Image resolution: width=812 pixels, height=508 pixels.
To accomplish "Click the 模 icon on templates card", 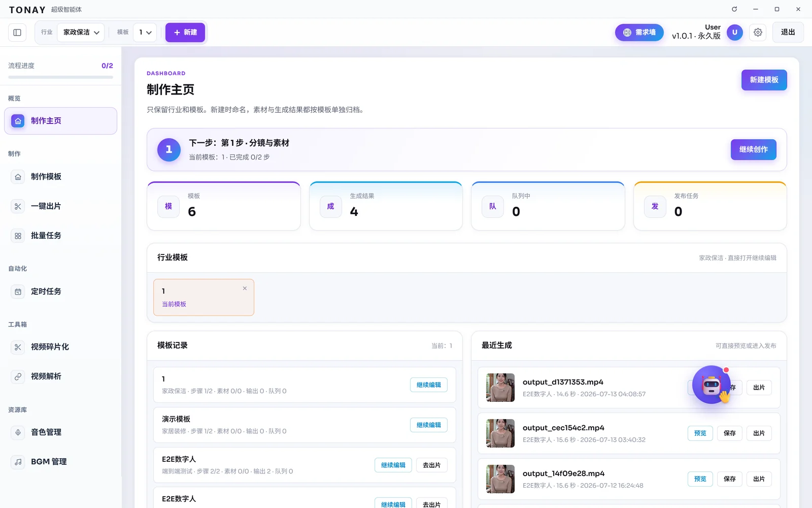I will [168, 206].
